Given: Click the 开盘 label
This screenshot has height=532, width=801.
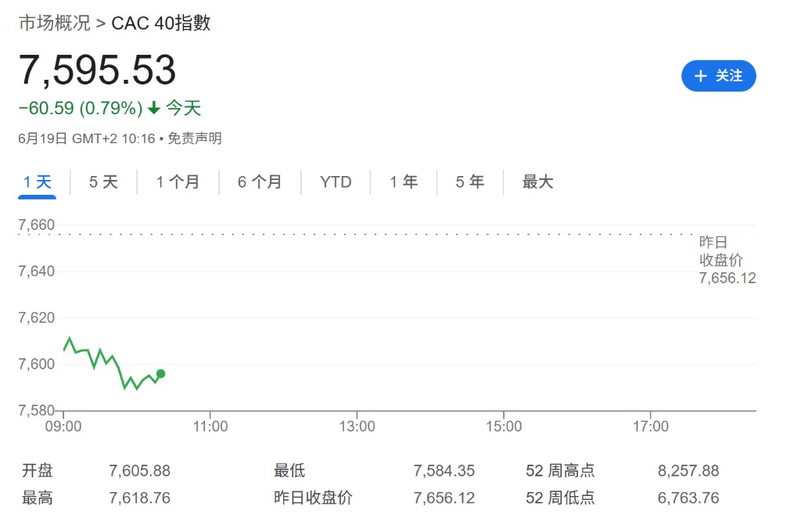Looking at the screenshot, I should tap(38, 470).
